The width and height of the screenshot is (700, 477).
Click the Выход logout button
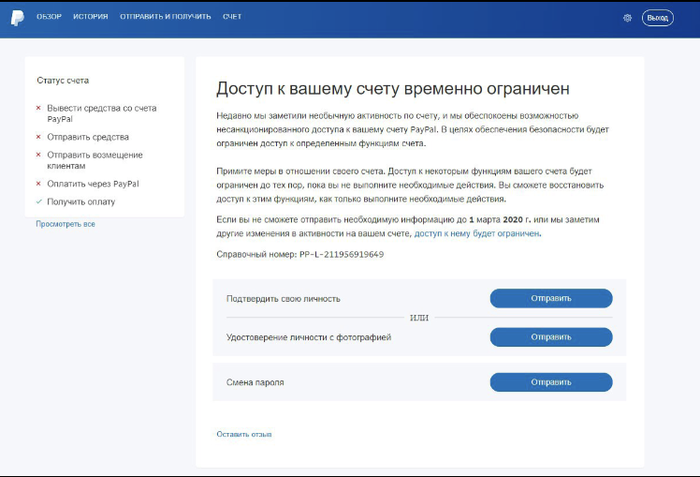point(658,18)
